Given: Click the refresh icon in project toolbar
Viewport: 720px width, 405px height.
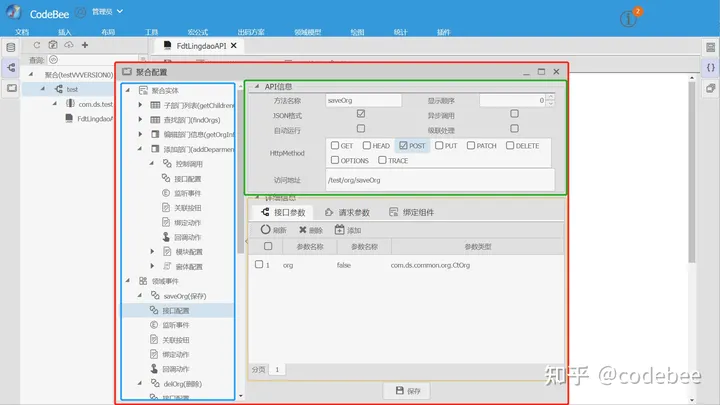Looking at the screenshot, I should pos(37,45).
